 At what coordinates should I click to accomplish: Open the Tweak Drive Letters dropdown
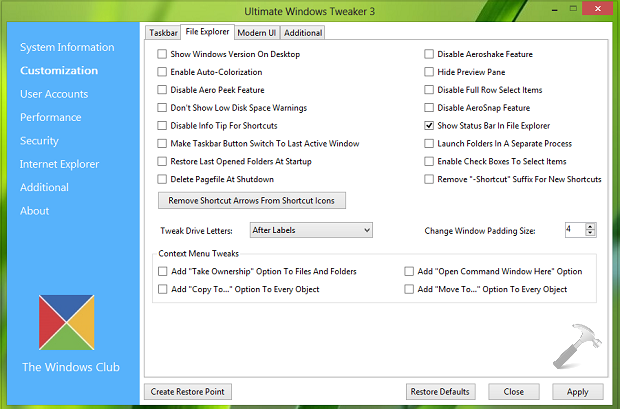(311, 230)
